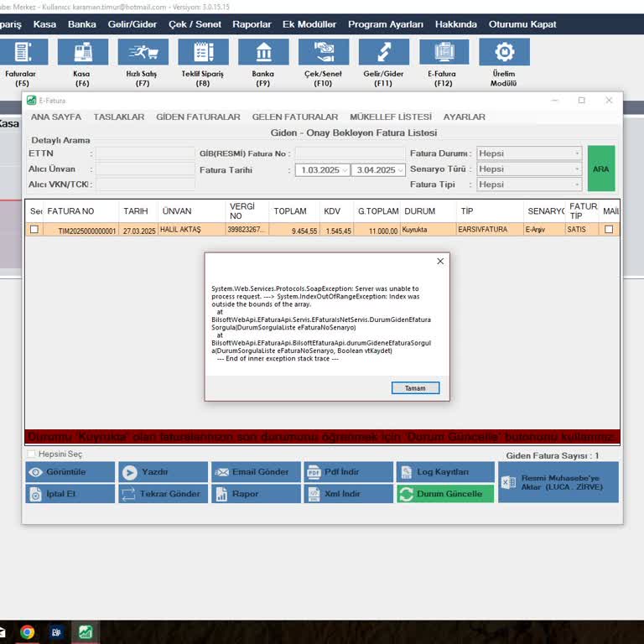
Task: Open the Çek / Senet menu
Action: (x=195, y=24)
